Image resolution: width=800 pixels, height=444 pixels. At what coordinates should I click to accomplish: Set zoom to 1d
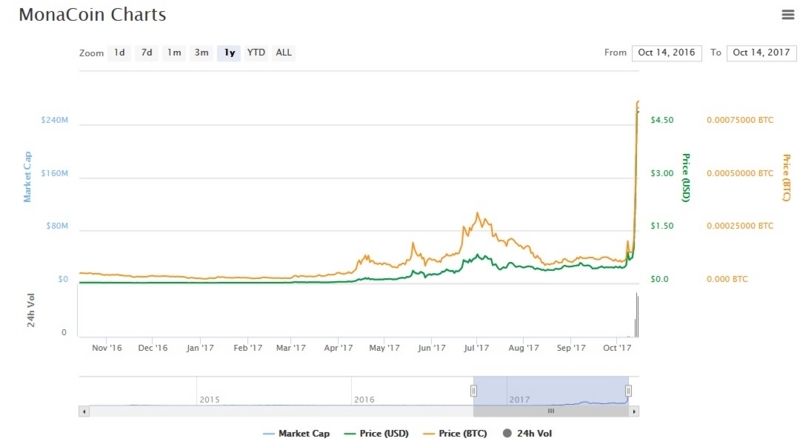pyautogui.click(x=119, y=53)
